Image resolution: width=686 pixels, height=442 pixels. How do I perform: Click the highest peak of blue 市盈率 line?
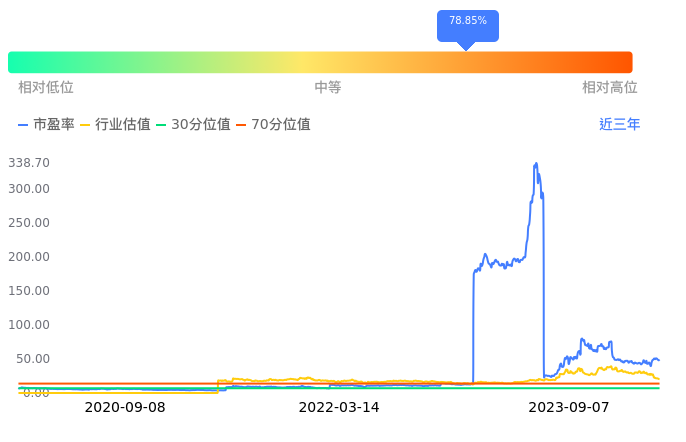(536, 164)
